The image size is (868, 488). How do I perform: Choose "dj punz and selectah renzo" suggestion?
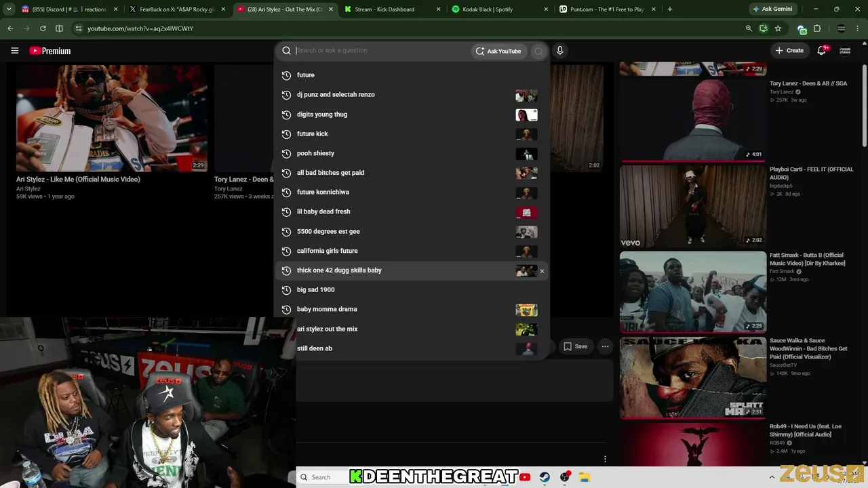(412, 95)
